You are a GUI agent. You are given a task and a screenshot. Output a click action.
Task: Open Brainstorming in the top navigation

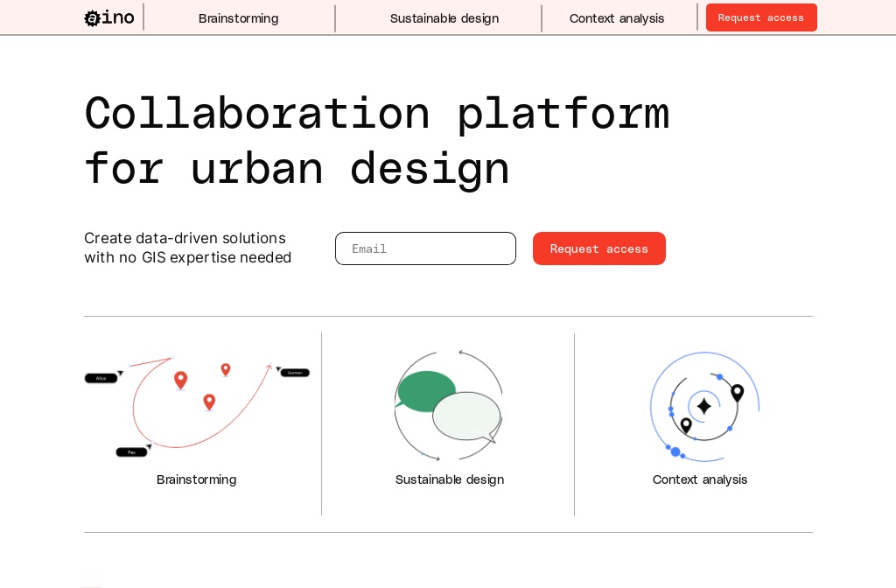point(238,18)
